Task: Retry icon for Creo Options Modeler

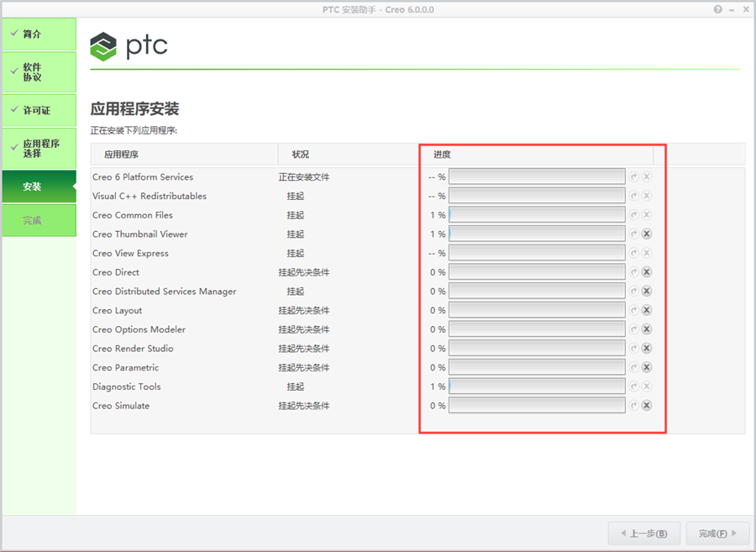Action: pos(634,329)
